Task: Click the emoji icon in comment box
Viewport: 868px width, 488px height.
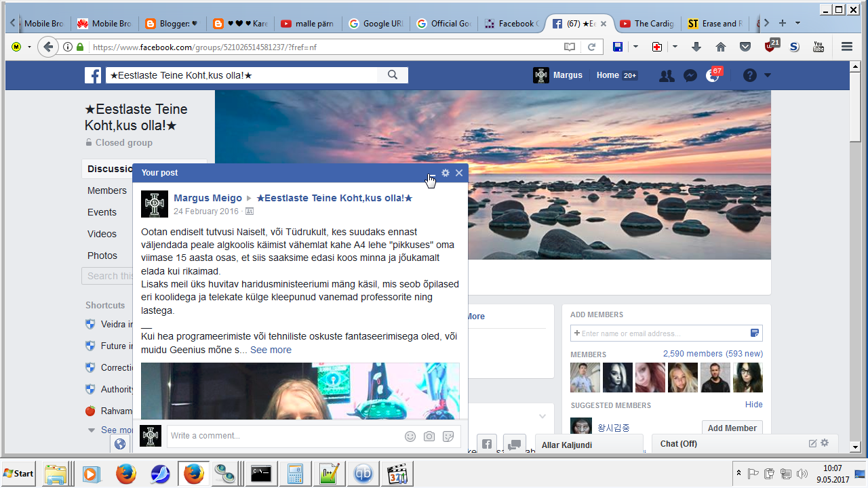Action: pyautogui.click(x=410, y=436)
